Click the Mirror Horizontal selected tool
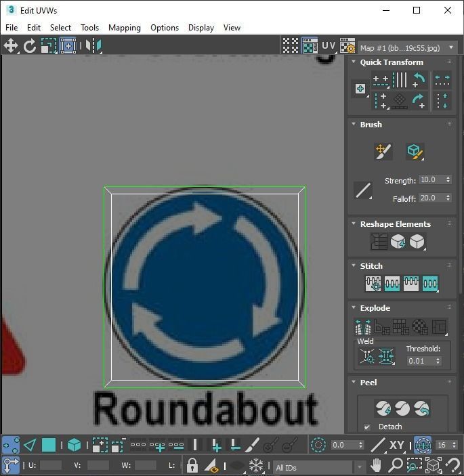 (93, 46)
